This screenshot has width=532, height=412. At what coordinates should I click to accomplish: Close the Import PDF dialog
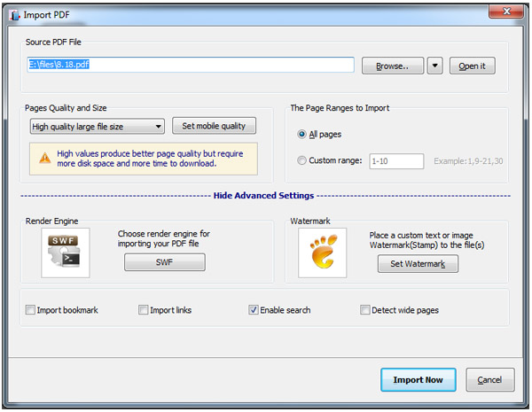point(506,12)
